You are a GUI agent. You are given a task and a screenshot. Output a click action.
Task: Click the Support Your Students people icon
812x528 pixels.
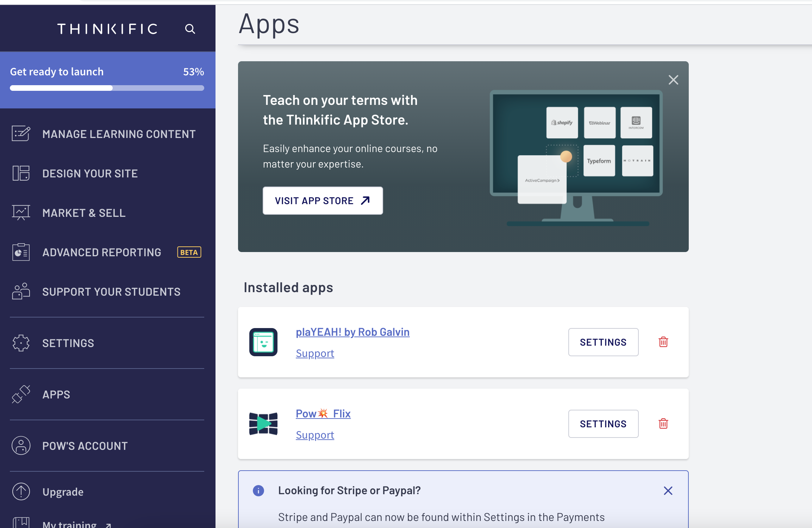tap(21, 291)
